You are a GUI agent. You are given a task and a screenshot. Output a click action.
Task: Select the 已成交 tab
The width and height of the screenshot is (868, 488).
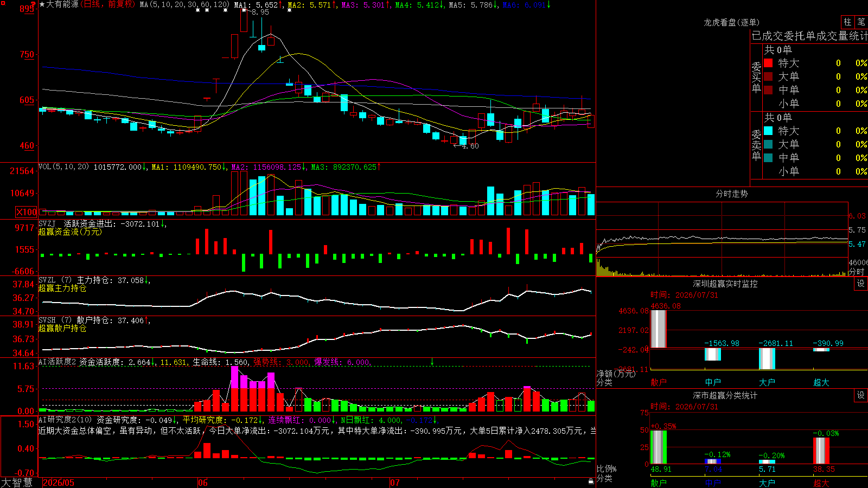(767, 36)
